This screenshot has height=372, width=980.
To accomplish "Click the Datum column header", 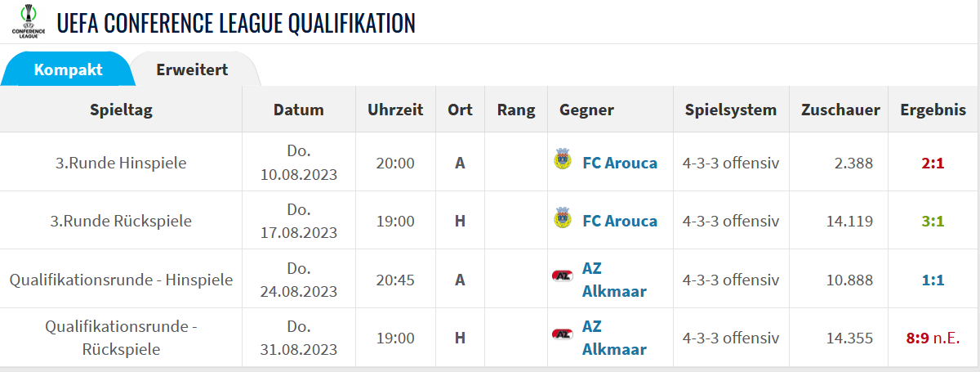I will coord(299,110).
